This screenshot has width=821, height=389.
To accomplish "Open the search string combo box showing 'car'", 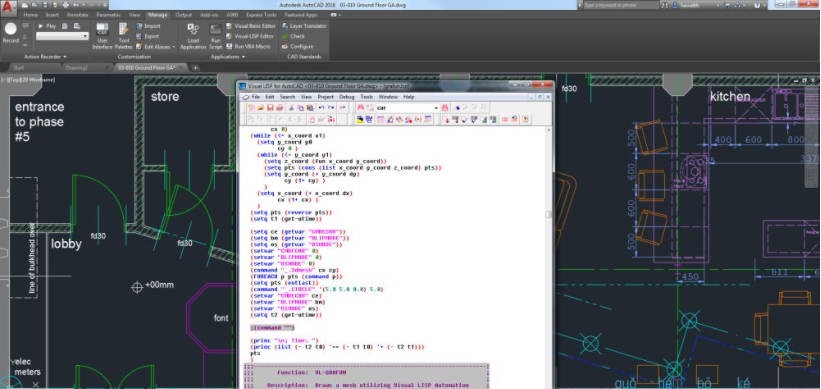I will tap(407, 108).
